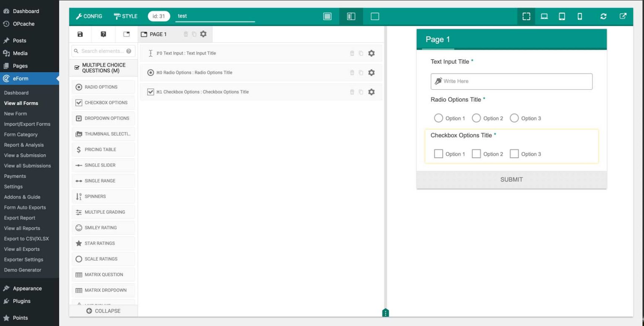Add a Checkbox Options element
644x326 pixels.
pyautogui.click(x=103, y=103)
